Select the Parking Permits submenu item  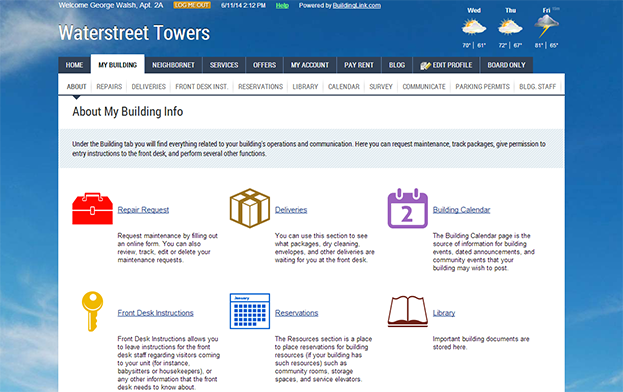click(482, 87)
